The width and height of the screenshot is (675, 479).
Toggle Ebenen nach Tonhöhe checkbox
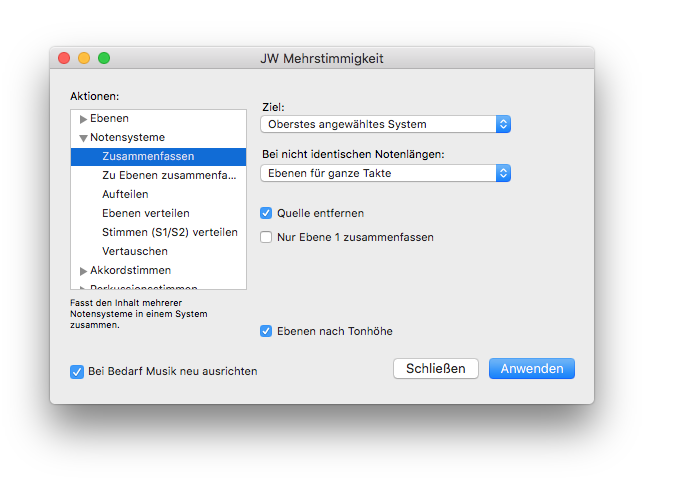coord(266,331)
